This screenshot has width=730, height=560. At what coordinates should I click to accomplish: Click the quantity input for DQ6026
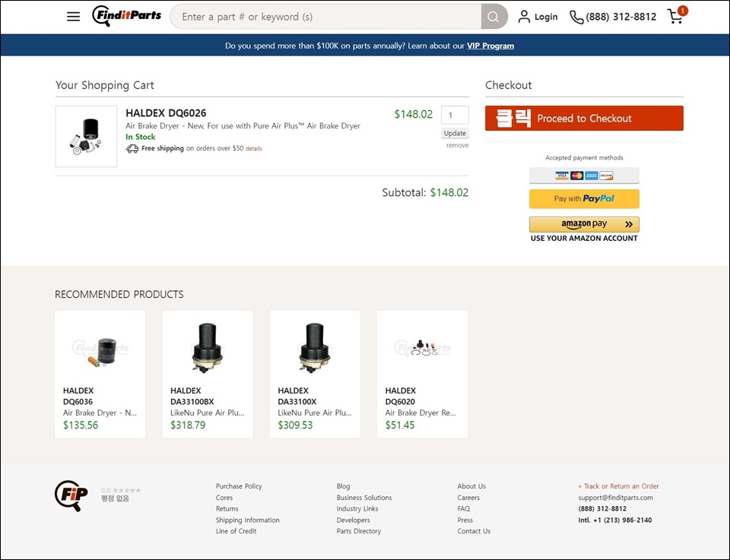click(x=455, y=115)
